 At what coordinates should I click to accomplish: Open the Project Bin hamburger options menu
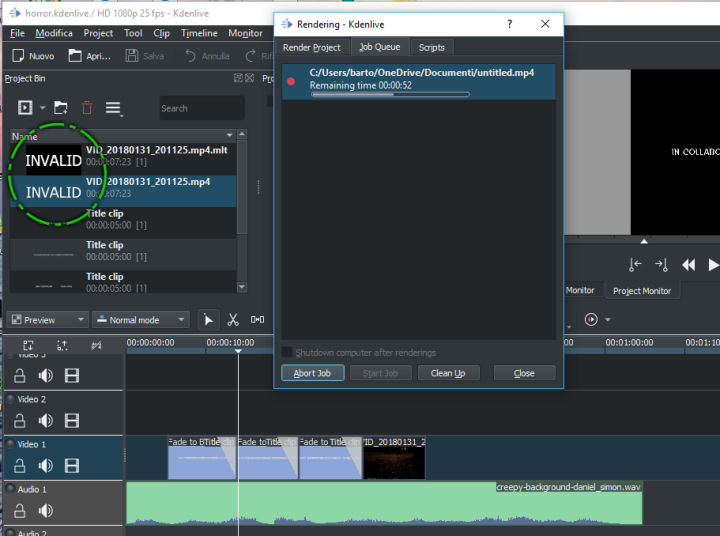click(x=113, y=108)
